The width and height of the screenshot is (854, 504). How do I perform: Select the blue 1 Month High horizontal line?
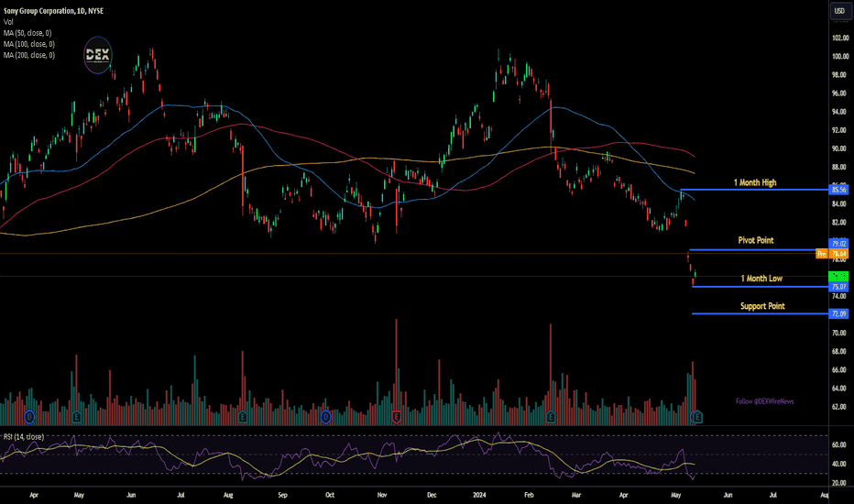(x=754, y=190)
